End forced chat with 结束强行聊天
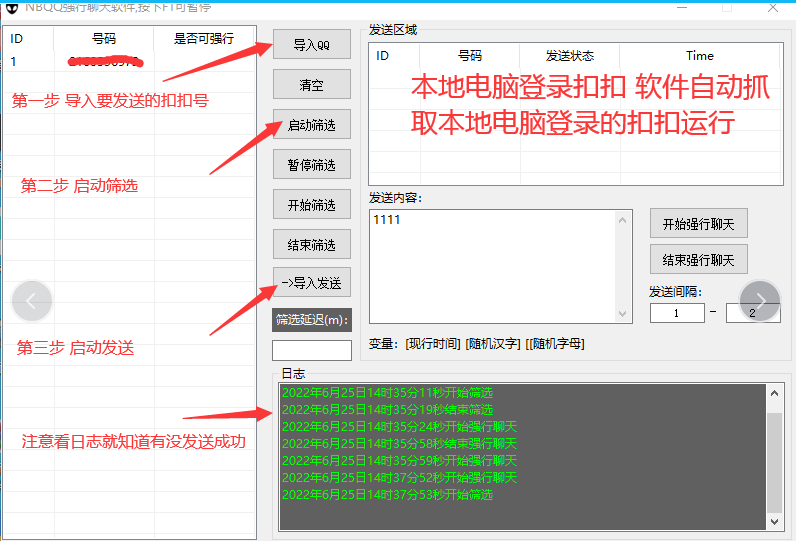 (x=699, y=259)
